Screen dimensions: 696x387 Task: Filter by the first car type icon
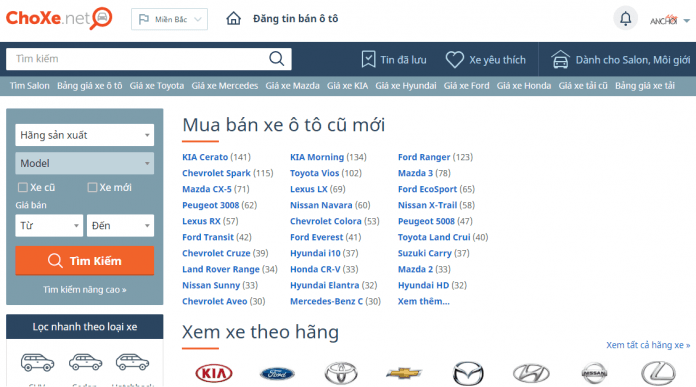point(37,362)
